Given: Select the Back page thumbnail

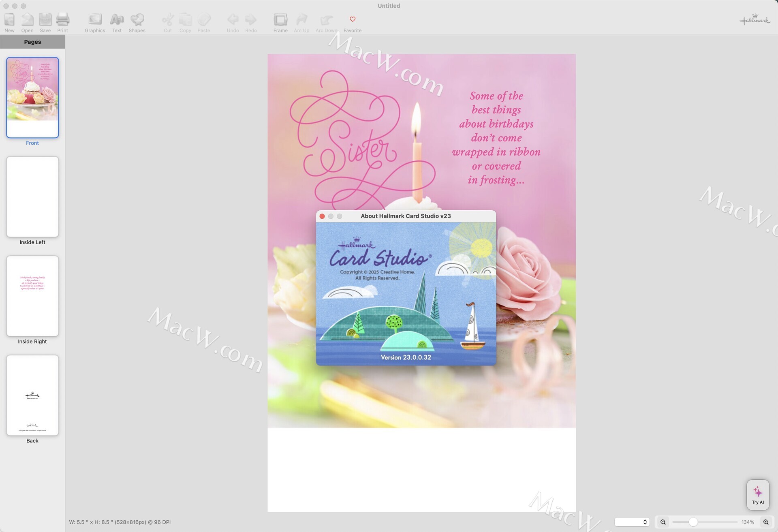Looking at the screenshot, I should (x=32, y=395).
